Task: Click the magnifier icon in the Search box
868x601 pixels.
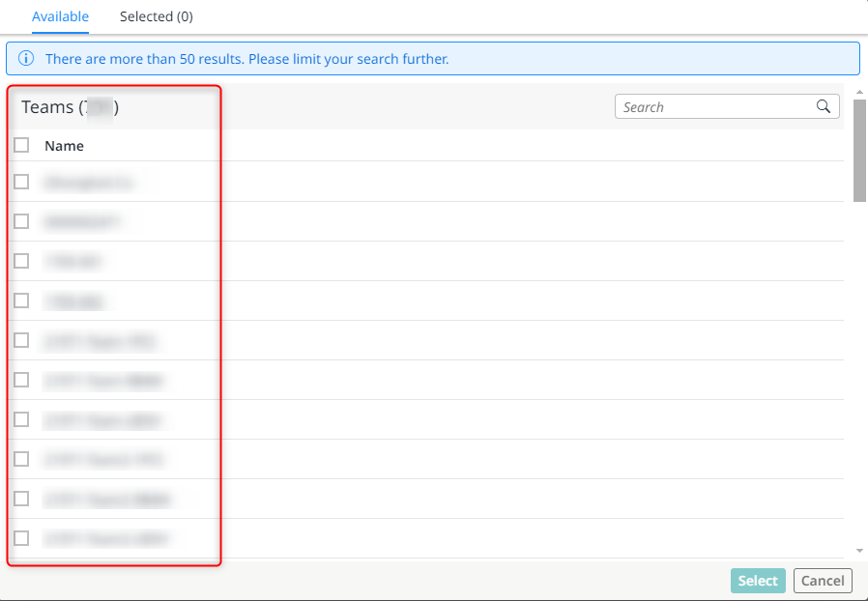Action: pos(824,106)
